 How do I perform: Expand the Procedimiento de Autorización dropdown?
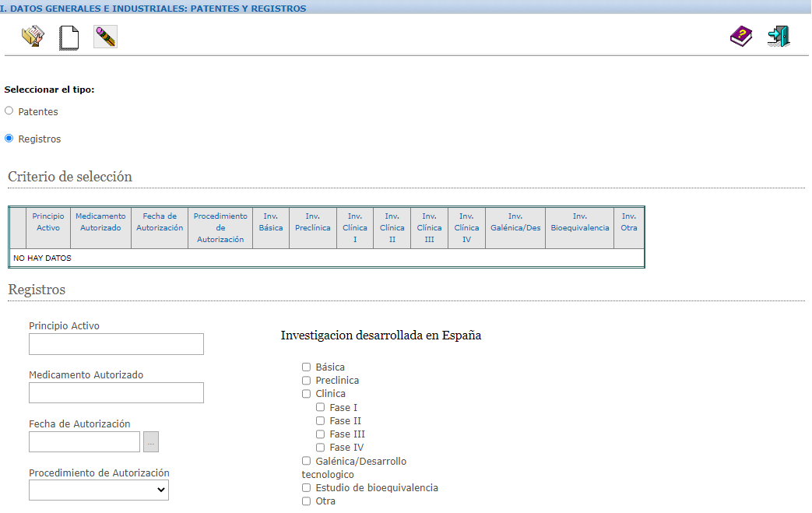coord(99,490)
